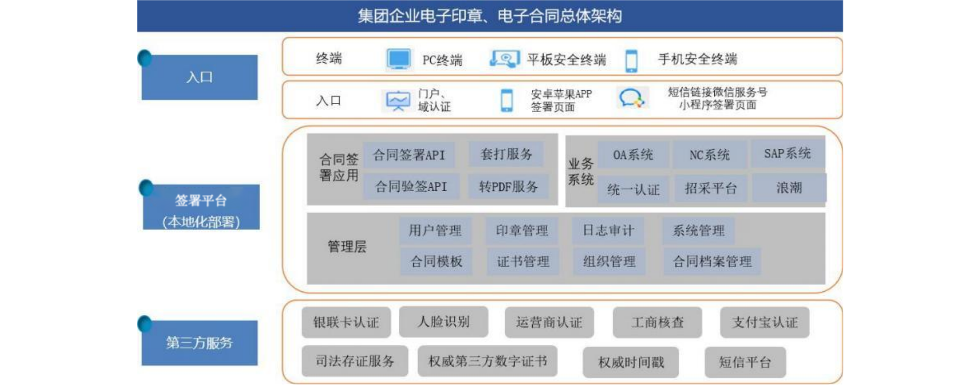Click the 支付宝认证 service box
The image size is (980, 385).
764,322
